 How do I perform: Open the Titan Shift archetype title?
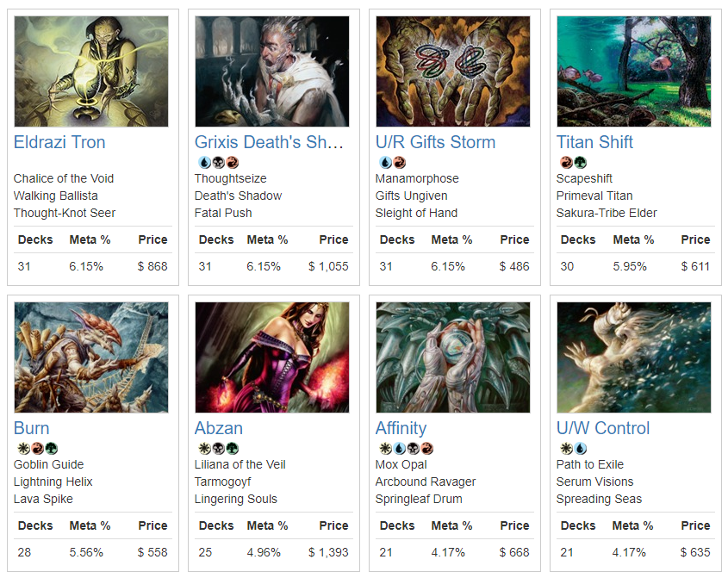(594, 142)
